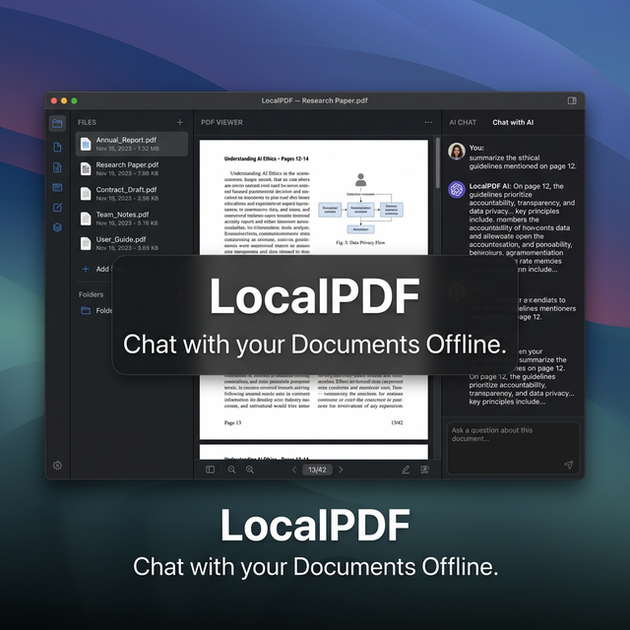
Task: Click the Data Privacy Flow diagram
Action: (360, 204)
